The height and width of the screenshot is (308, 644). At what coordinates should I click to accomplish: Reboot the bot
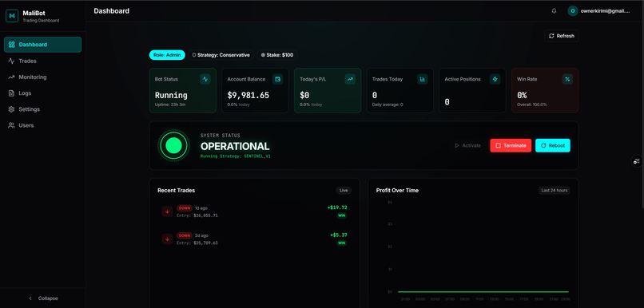point(553,145)
